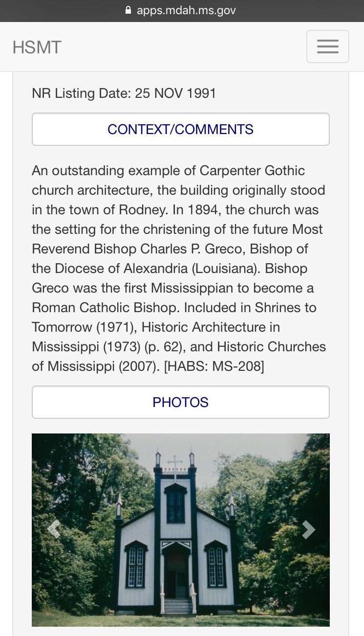Screen dimensions: 364x636
Task: Collapse the PHOTOS section
Action: click(x=180, y=402)
